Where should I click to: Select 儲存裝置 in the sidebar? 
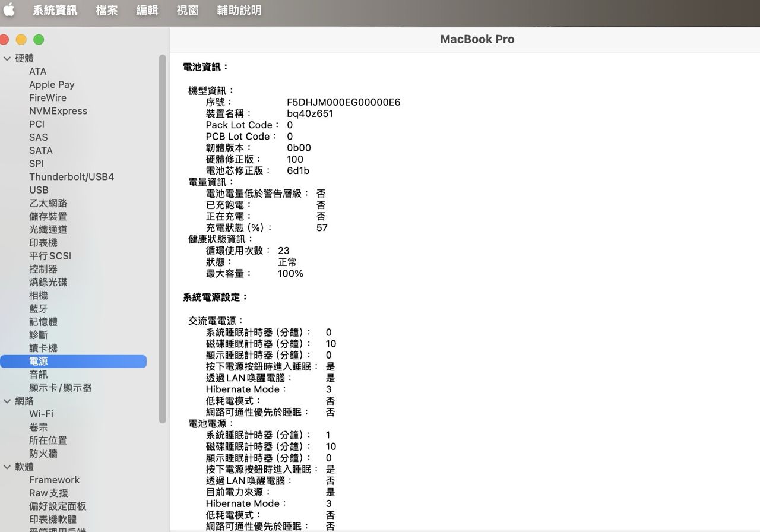pyautogui.click(x=48, y=216)
